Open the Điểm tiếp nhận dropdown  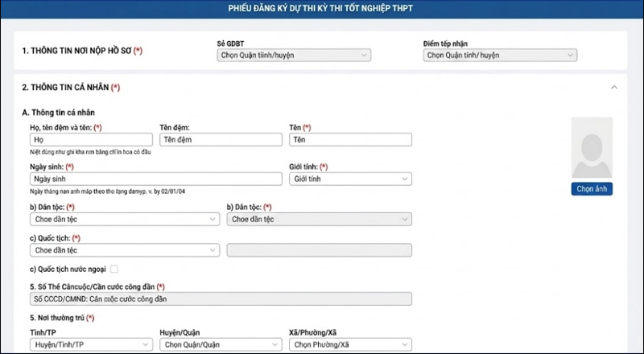500,55
